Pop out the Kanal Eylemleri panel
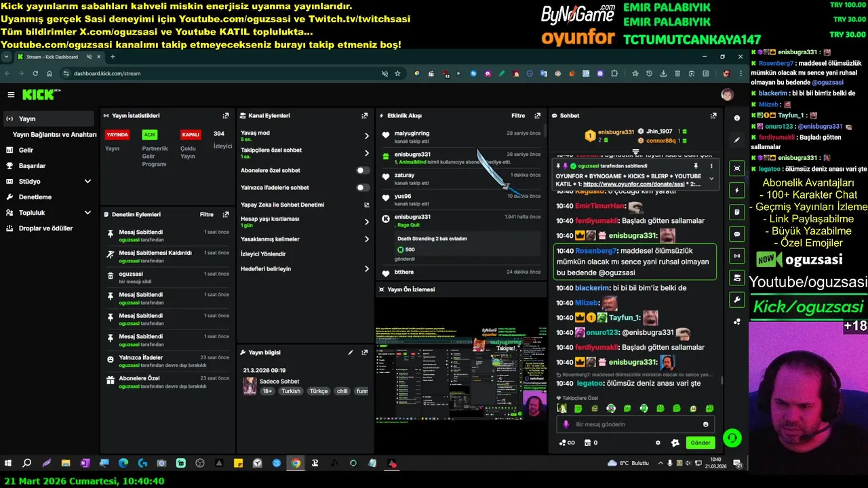Image resolution: width=868 pixels, height=488 pixels. point(365,116)
